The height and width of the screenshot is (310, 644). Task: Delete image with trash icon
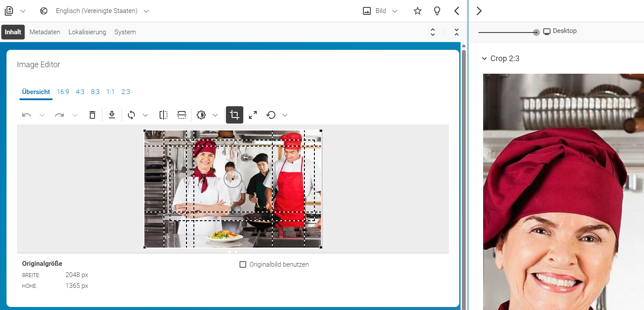92,115
